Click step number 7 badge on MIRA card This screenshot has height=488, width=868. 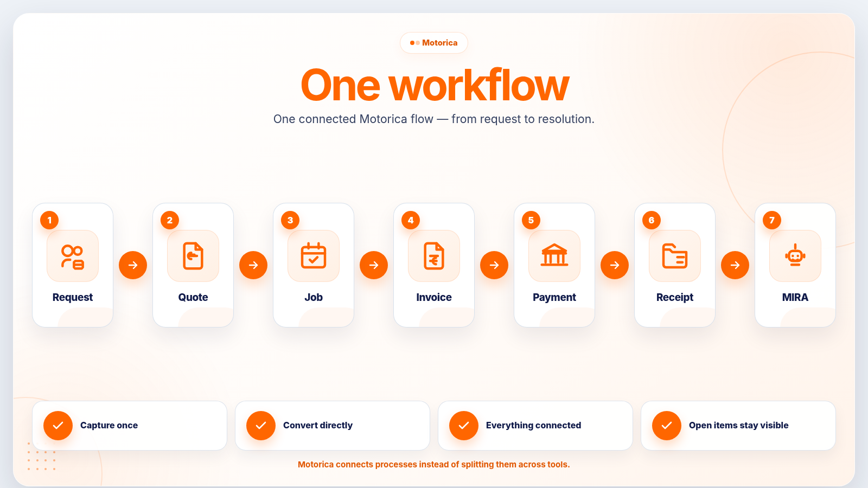(x=772, y=220)
